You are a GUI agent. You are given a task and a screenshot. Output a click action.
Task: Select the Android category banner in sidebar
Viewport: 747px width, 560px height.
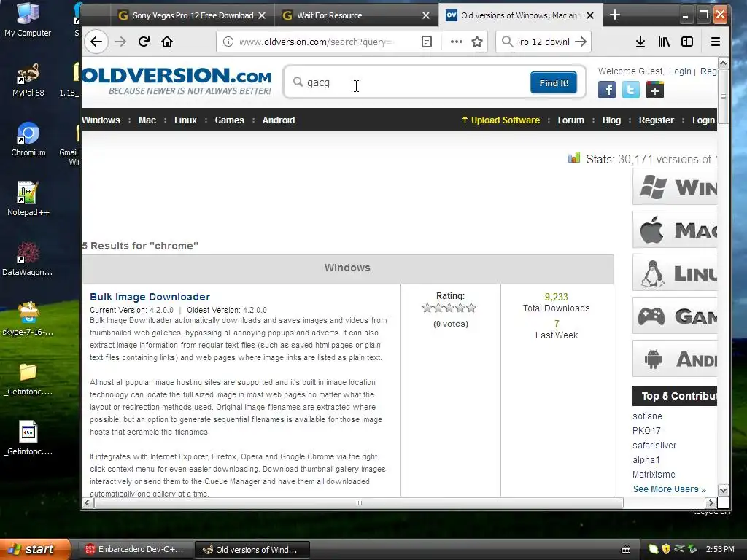675,359
